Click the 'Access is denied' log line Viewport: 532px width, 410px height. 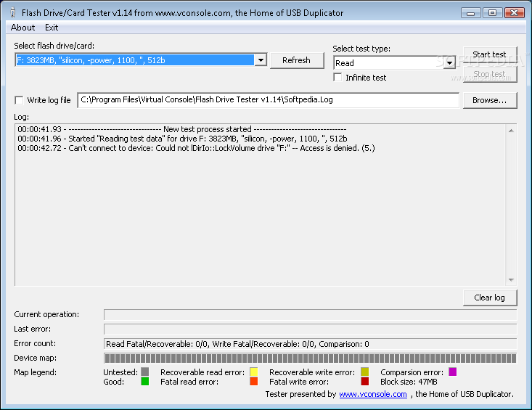[x=196, y=148]
